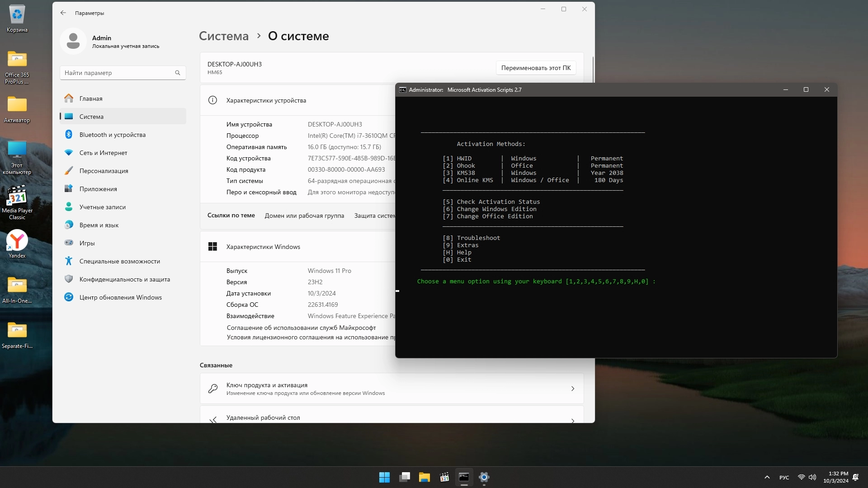Click the Найти параметр search field
Screen dimensions: 868x488
118,73
